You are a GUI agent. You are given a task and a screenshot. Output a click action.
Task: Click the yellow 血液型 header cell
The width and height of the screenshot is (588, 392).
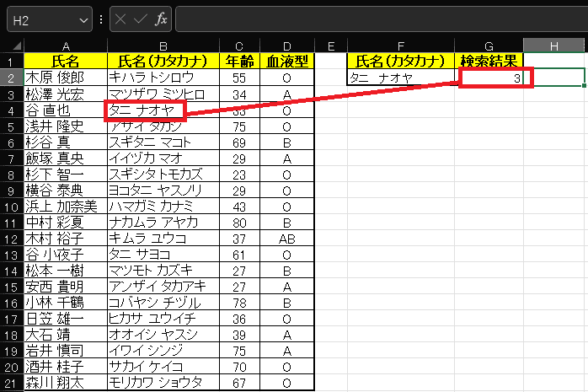point(287,61)
